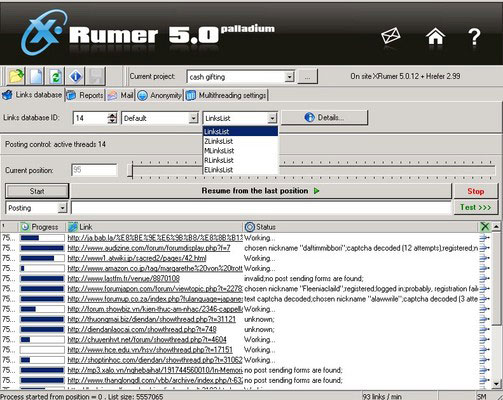Click the green refresh toolbar icon
503x400 pixels.
point(56,76)
